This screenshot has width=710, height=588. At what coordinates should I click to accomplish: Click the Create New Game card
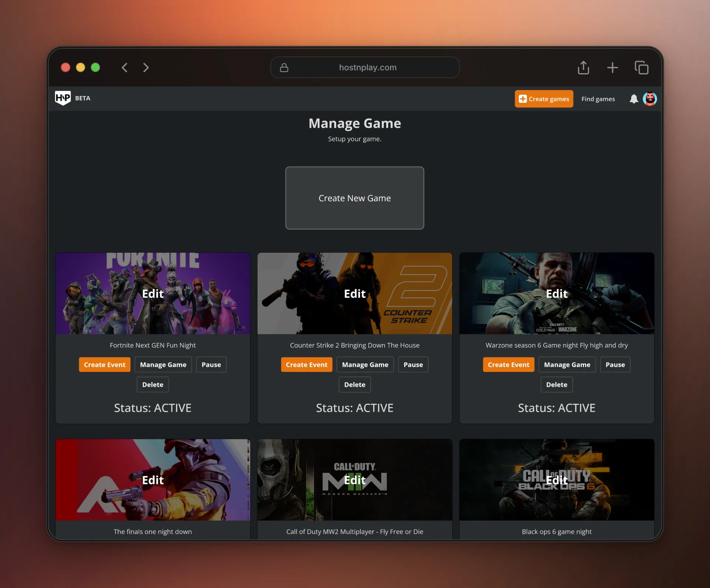[x=355, y=198]
